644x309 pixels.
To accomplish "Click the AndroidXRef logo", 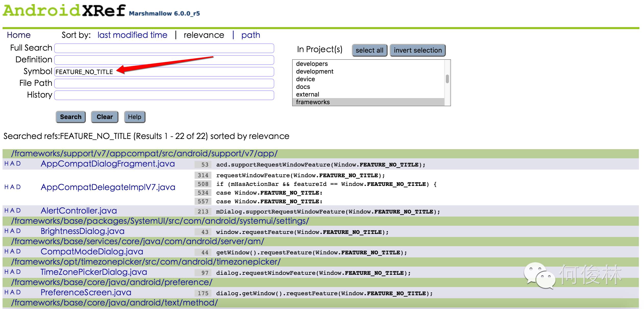I will coord(64,11).
